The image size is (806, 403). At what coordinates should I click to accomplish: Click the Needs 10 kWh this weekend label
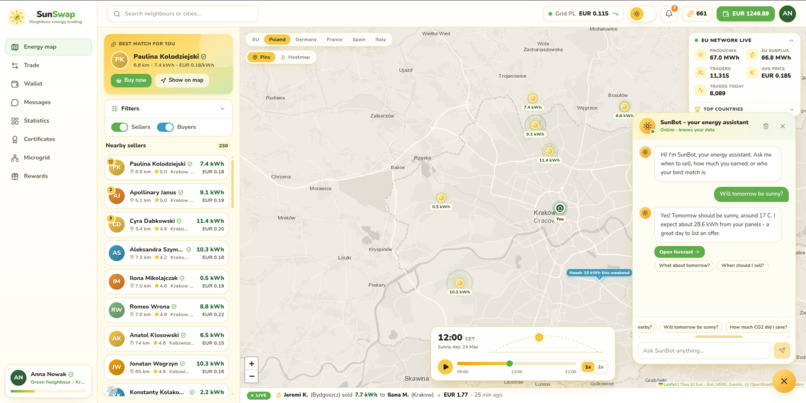(x=599, y=273)
